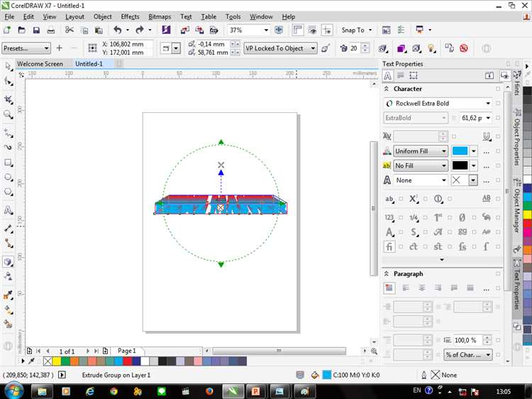Select the Shape tool in toolbox
The image size is (532, 399).
point(8,82)
